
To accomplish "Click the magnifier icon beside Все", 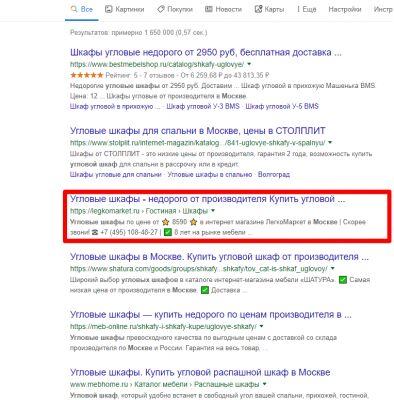I will click(x=74, y=9).
